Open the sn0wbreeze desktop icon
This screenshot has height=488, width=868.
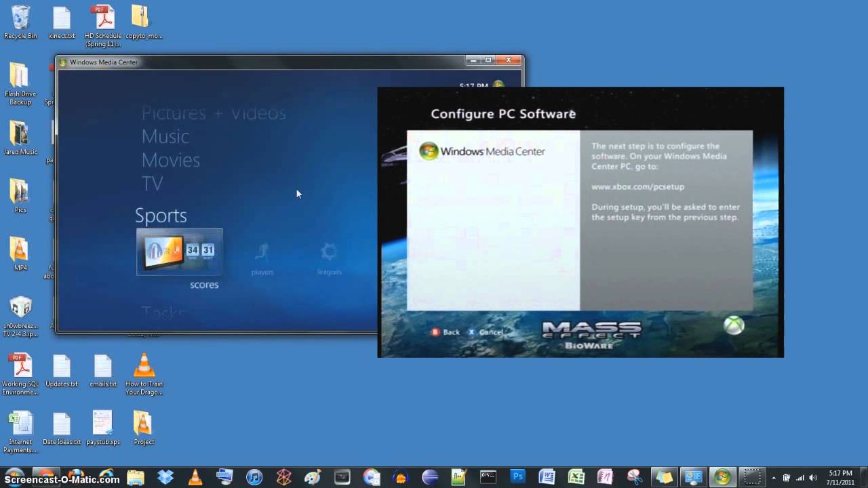coord(20,317)
